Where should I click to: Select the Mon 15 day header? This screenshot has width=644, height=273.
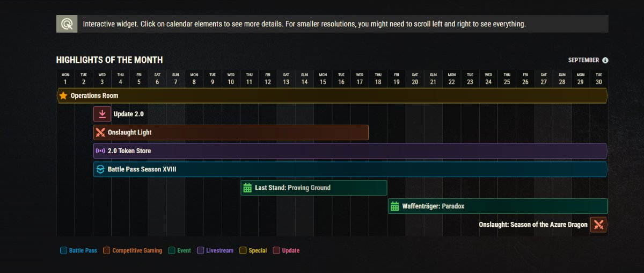[x=323, y=78]
